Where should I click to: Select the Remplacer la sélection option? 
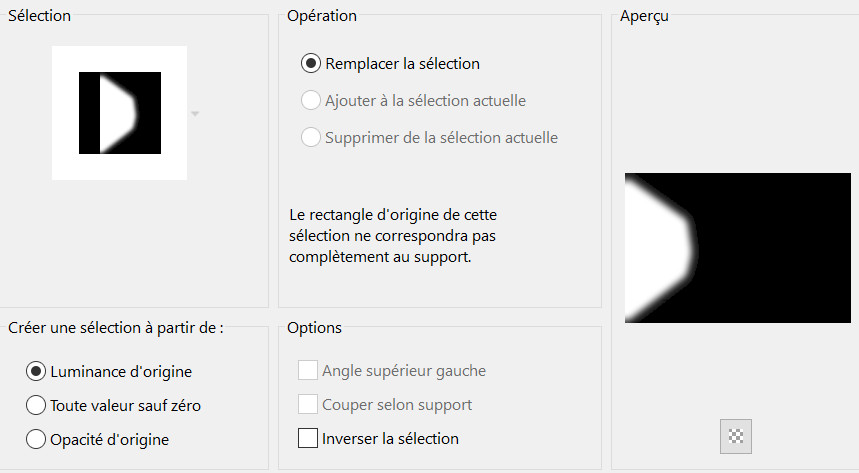click(310, 64)
